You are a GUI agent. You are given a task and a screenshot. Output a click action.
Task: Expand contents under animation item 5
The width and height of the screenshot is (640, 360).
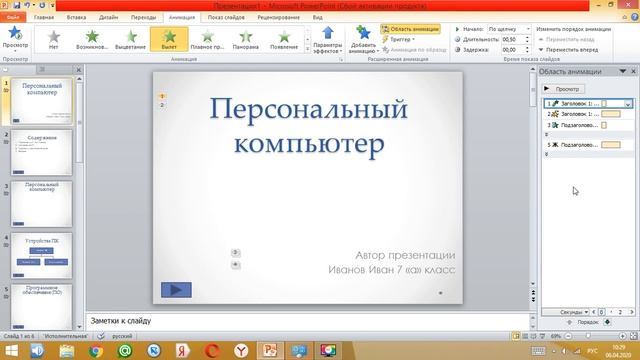(547, 154)
